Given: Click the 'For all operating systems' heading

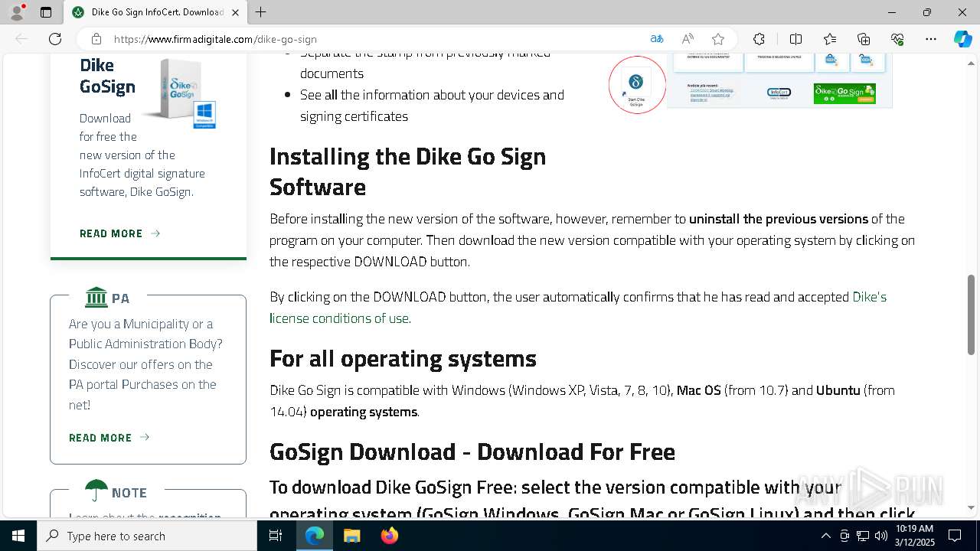Looking at the screenshot, I should tap(403, 358).
